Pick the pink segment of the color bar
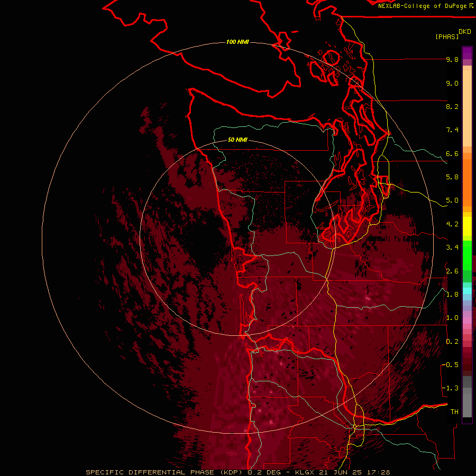The image size is (476, 476). pos(467,321)
